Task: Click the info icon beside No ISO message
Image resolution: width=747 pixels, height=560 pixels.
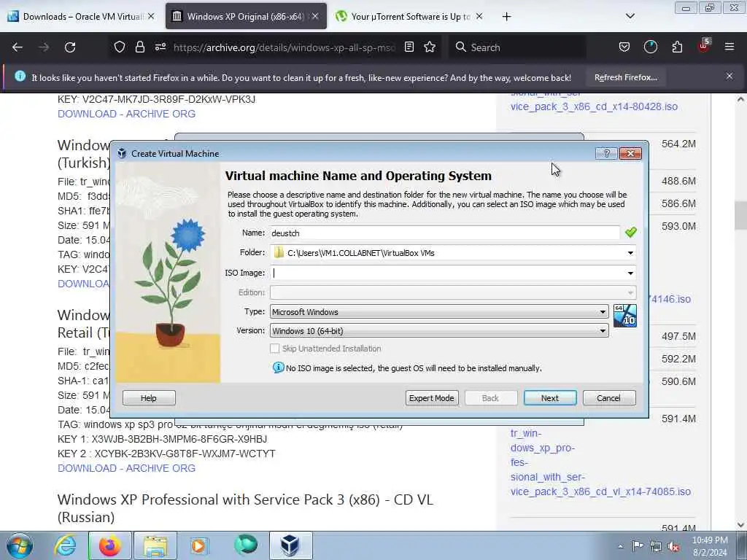Action: 278,367
